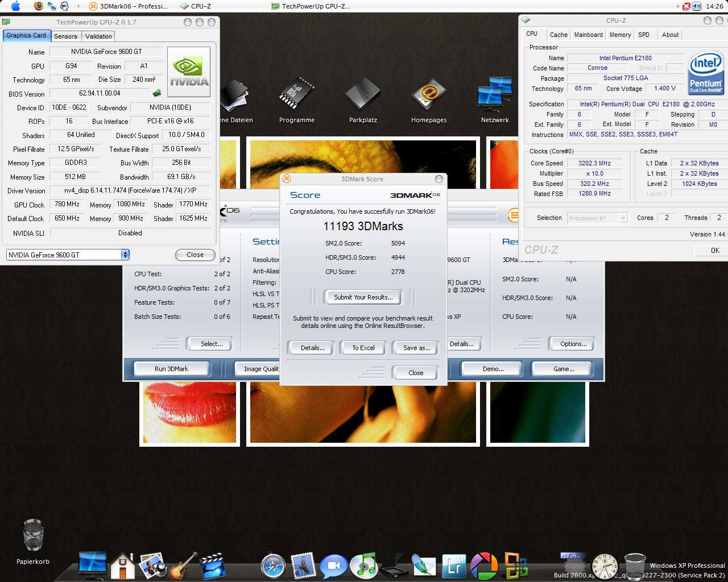
Task: Switch to the SPD tab in CPU-Z
Action: (644, 35)
